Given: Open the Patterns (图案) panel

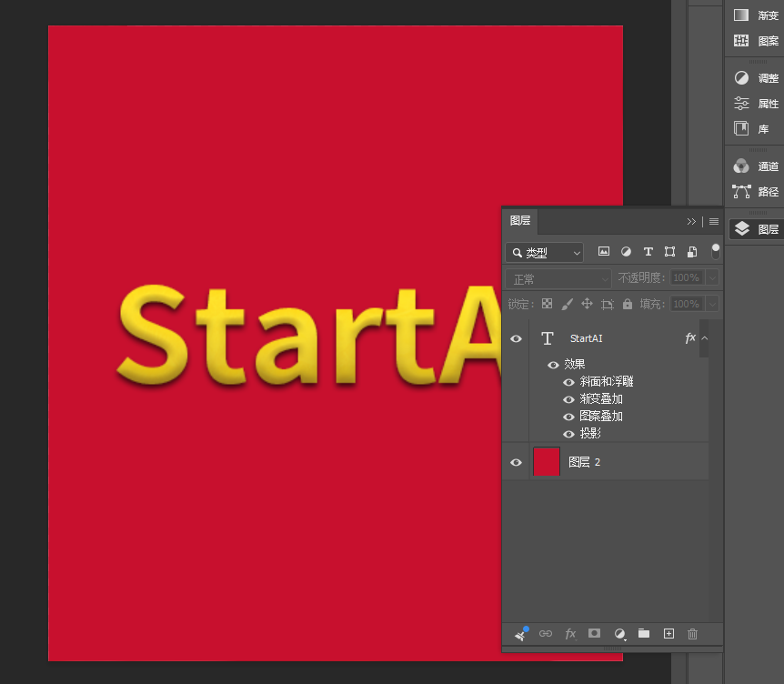Looking at the screenshot, I should coord(756,41).
